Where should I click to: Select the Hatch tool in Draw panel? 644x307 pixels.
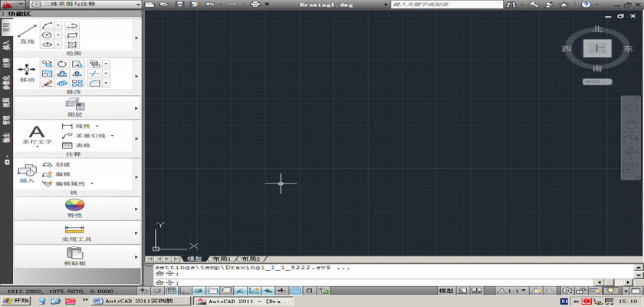[72, 45]
